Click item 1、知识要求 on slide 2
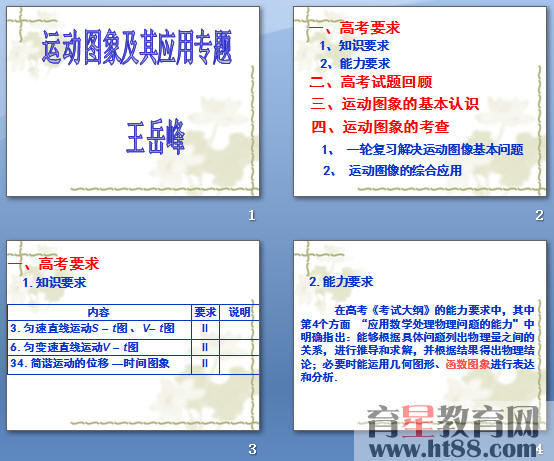 point(354,46)
